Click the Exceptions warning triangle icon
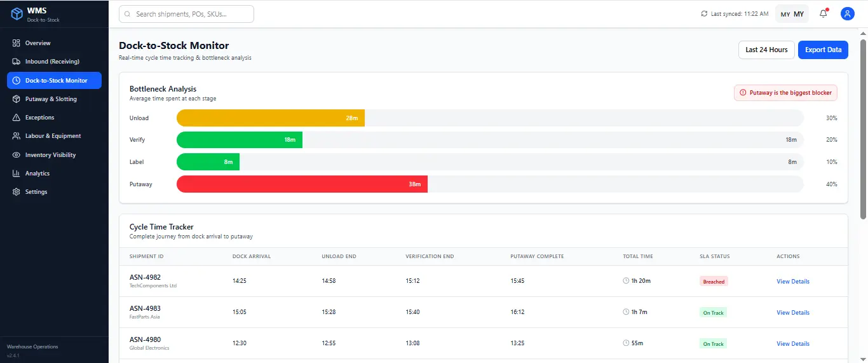868x363 pixels. tap(17, 118)
